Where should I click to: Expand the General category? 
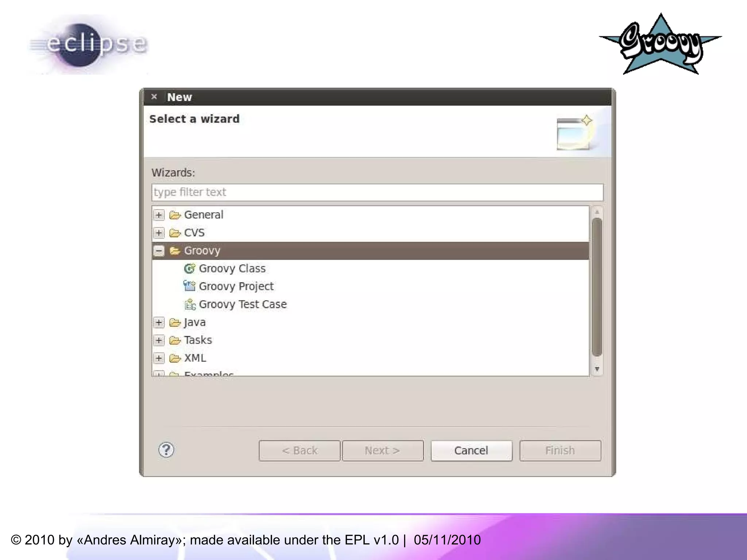coord(159,215)
